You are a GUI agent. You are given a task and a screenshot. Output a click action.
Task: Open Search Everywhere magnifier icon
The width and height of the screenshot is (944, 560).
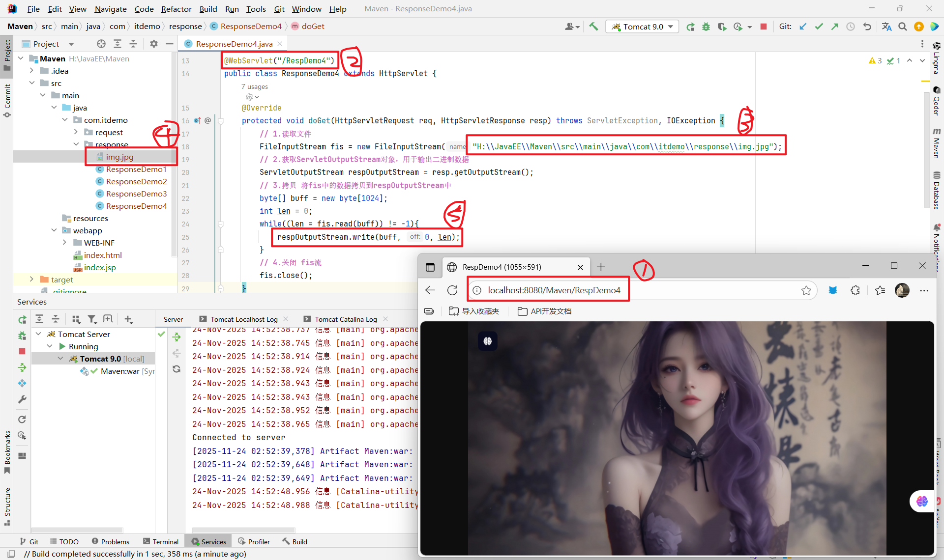903,27
